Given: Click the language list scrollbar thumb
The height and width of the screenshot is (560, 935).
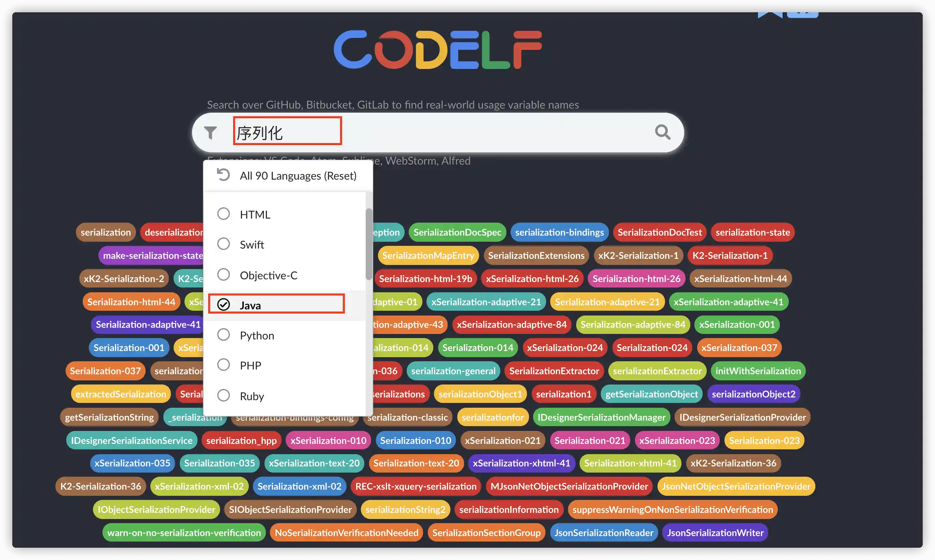Looking at the screenshot, I should [x=368, y=244].
